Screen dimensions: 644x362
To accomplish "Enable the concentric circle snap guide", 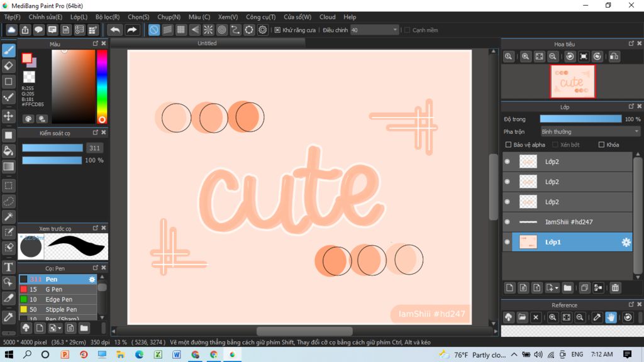I will 222,30.
